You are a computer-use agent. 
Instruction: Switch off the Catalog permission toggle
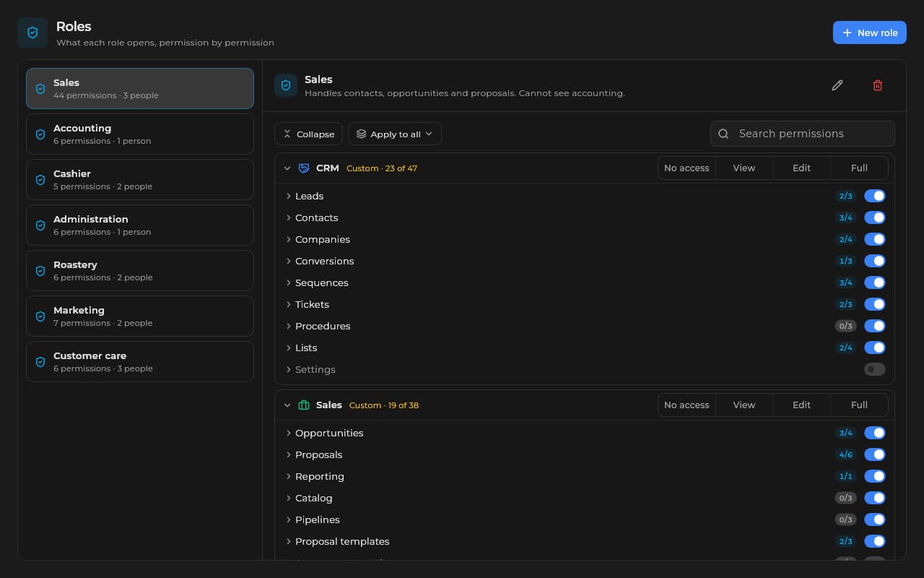[875, 498]
